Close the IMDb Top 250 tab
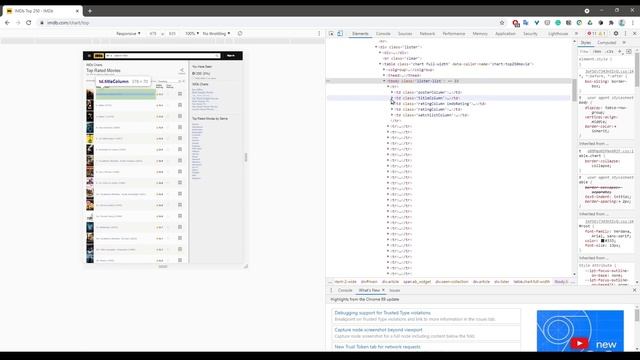 tap(77, 11)
